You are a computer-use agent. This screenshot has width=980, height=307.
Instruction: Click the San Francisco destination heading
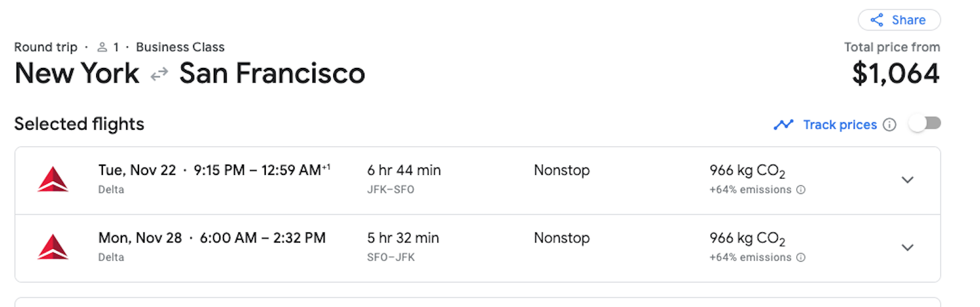[272, 73]
